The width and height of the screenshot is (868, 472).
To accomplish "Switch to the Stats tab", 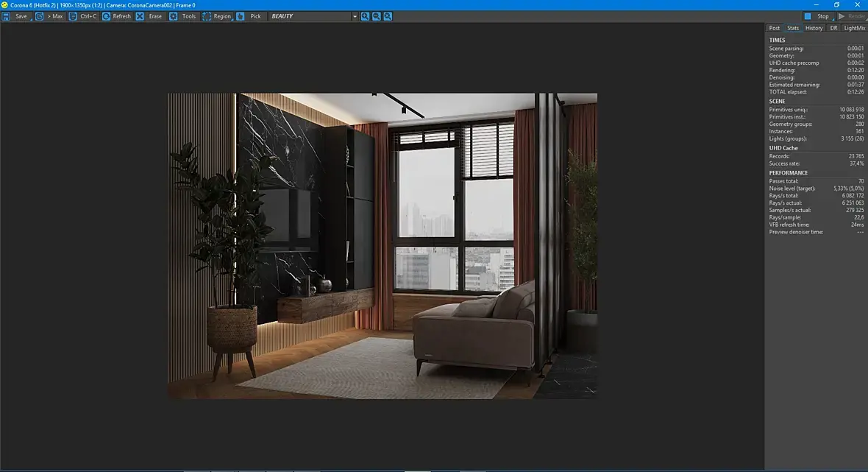I will pyautogui.click(x=793, y=28).
